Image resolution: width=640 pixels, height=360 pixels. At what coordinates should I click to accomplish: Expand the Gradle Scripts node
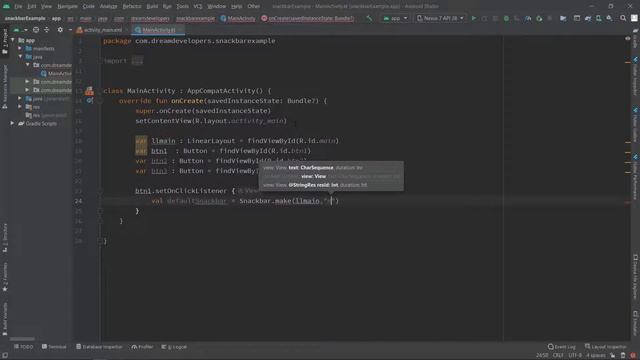click(13, 123)
